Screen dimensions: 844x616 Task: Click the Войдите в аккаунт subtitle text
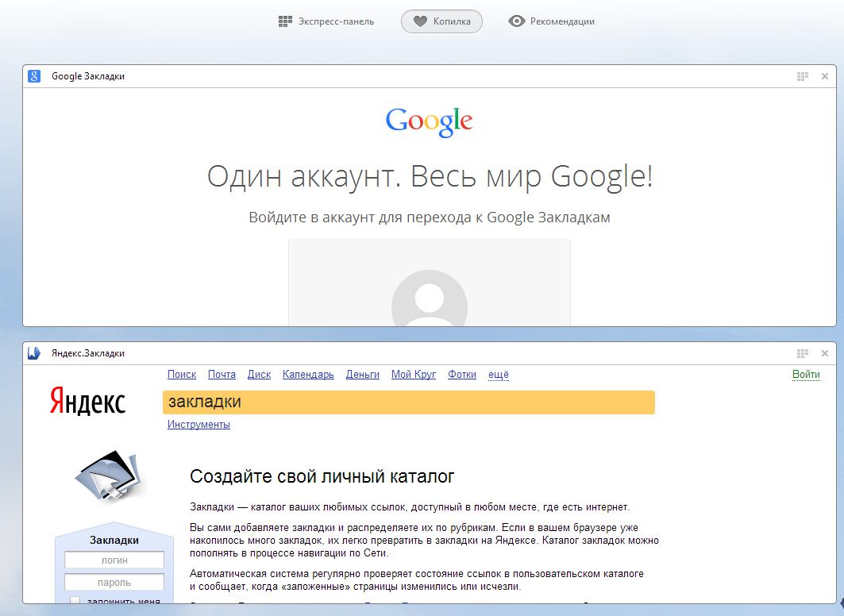click(x=430, y=218)
